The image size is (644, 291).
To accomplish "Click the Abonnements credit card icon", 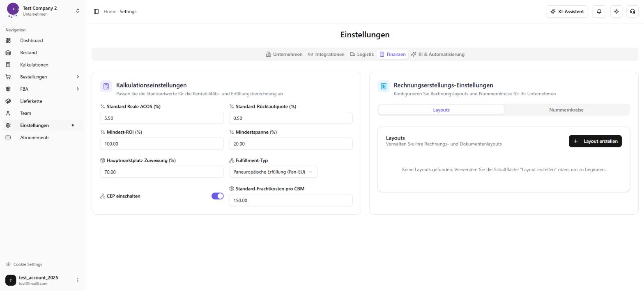I will click(8, 137).
